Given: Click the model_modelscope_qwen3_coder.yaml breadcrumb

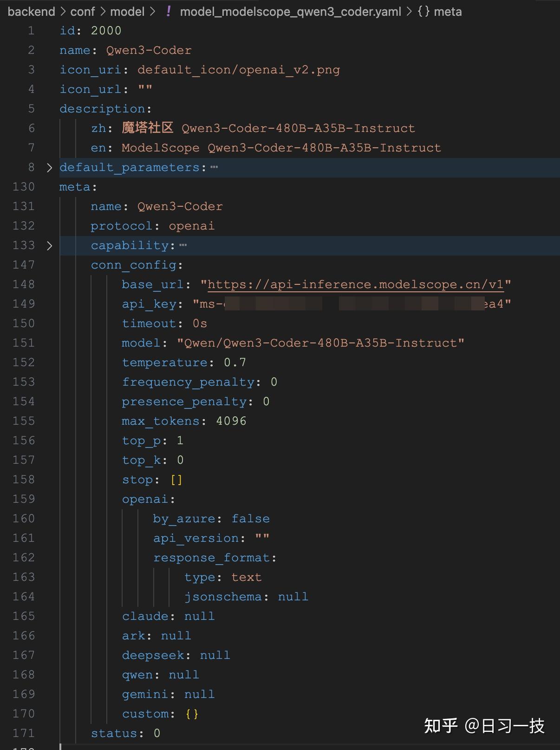Looking at the screenshot, I should coord(290,11).
